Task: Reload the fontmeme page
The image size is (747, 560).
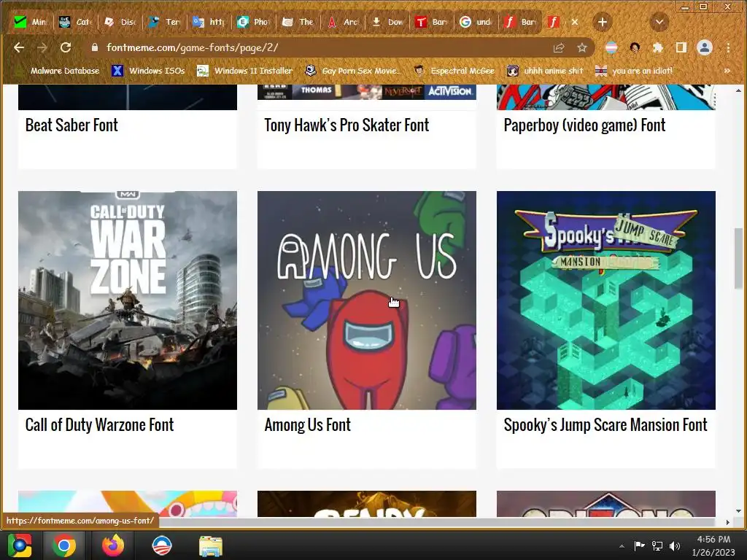Action: [x=66, y=47]
